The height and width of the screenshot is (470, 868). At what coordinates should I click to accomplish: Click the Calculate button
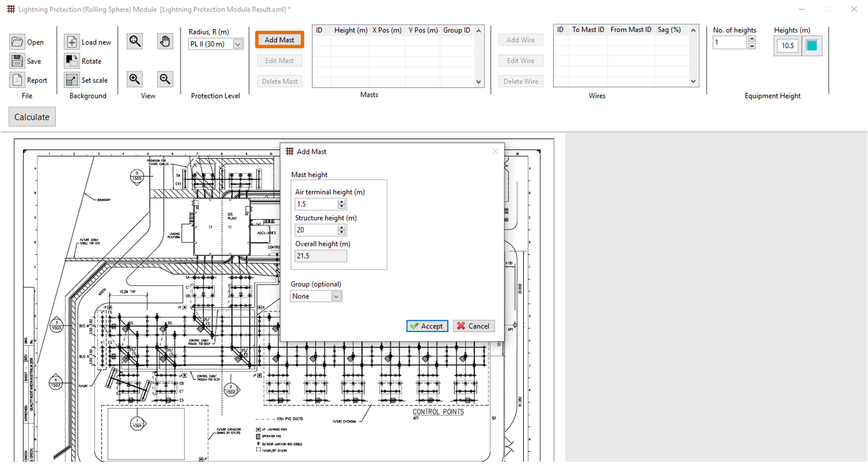[x=32, y=117]
